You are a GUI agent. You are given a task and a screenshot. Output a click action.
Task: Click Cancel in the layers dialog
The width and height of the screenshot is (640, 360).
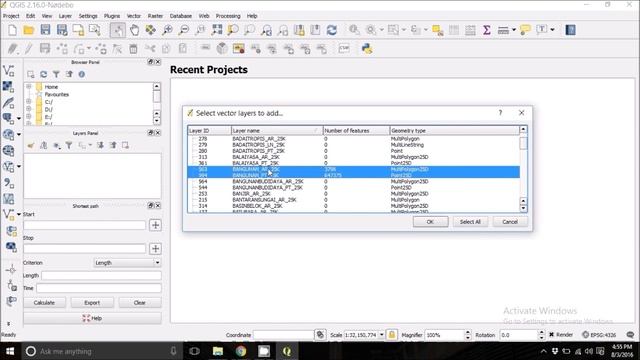pyautogui.click(x=510, y=222)
